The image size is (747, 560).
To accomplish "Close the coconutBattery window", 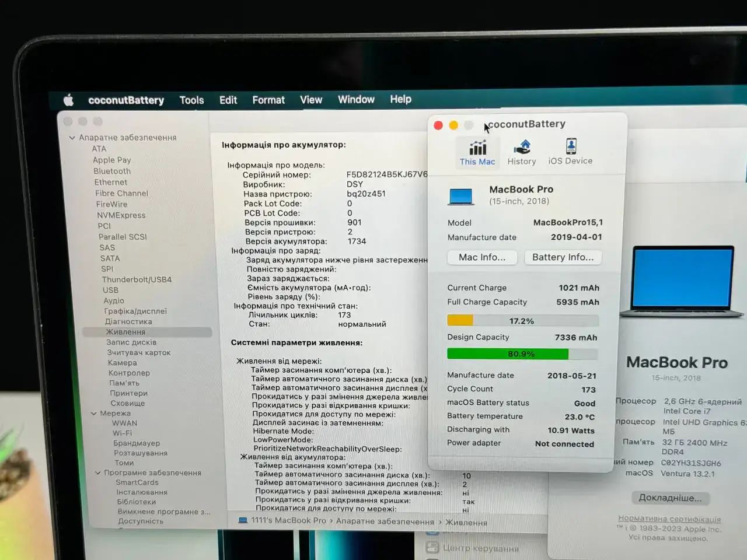I will point(438,125).
